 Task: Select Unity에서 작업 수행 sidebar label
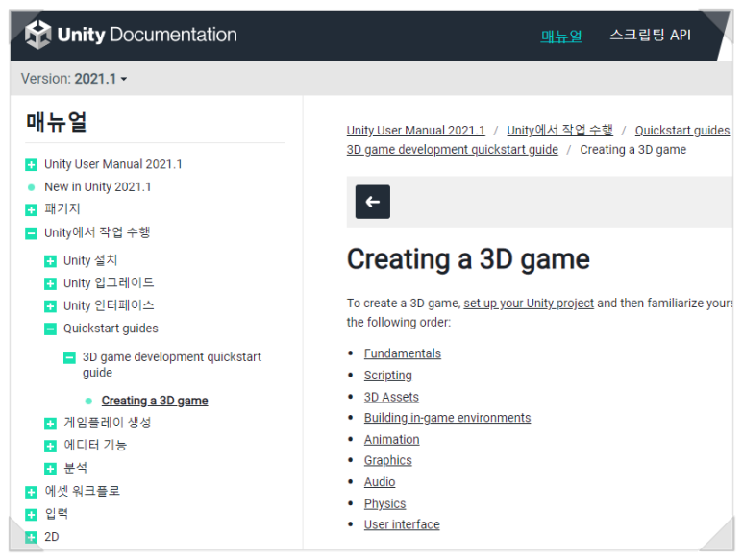tap(97, 232)
